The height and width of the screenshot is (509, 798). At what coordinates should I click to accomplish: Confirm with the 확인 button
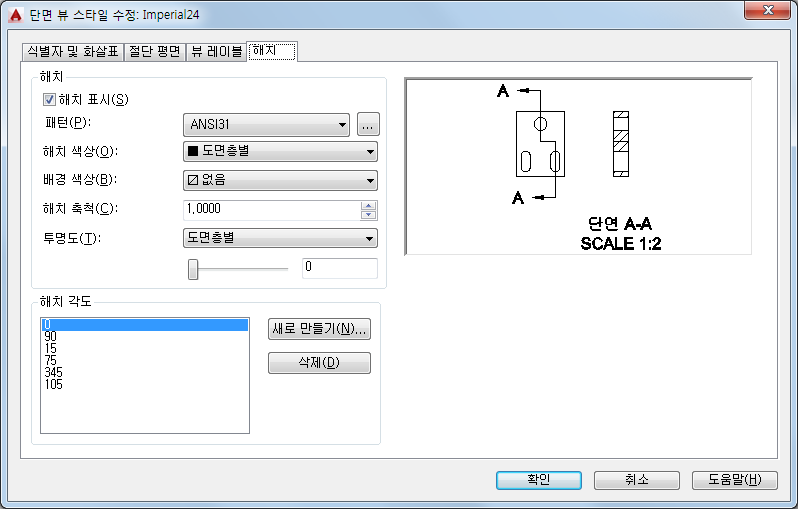[x=539, y=480]
